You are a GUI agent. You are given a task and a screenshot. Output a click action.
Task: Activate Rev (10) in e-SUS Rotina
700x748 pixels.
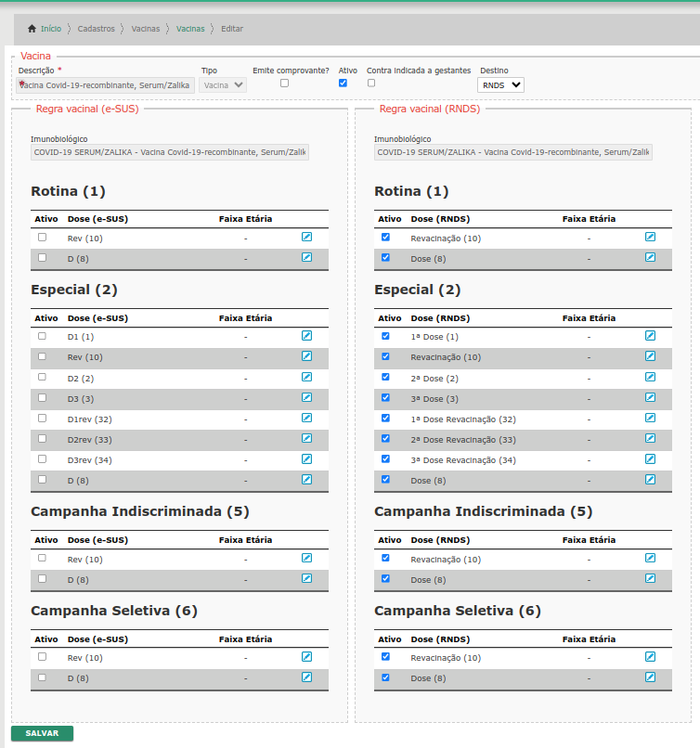pyautogui.click(x=42, y=237)
